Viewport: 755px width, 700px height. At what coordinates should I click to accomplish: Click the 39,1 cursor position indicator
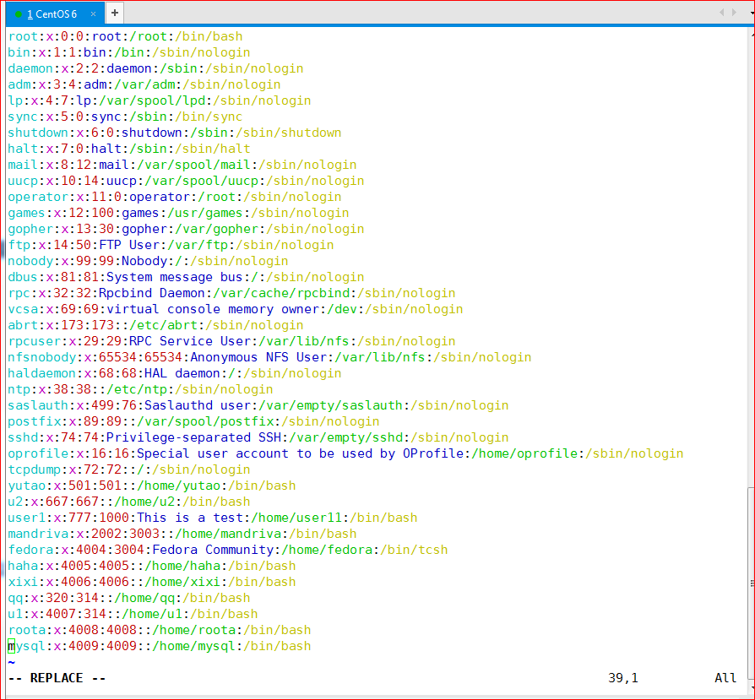click(623, 678)
